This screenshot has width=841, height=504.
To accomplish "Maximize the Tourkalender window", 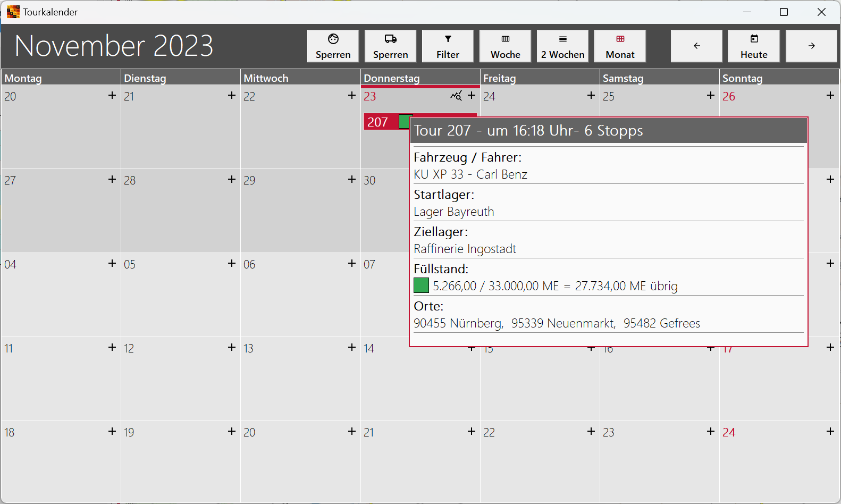I will pyautogui.click(x=784, y=12).
